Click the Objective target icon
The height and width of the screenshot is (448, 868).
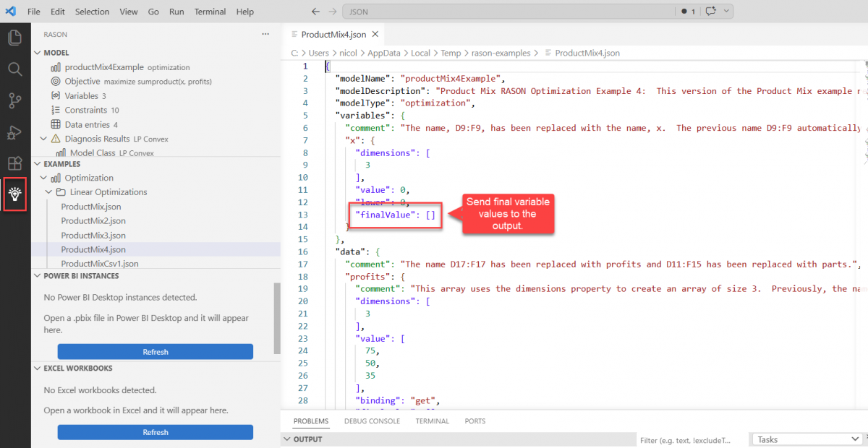(56, 82)
